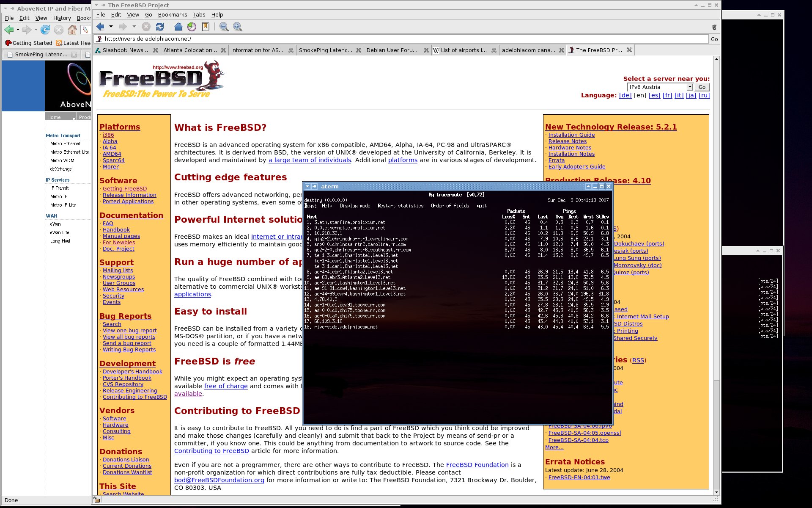Viewport: 812px width, 508px height.
Task: Open forward history dropdown in FreeBSD browser
Action: pos(134,27)
